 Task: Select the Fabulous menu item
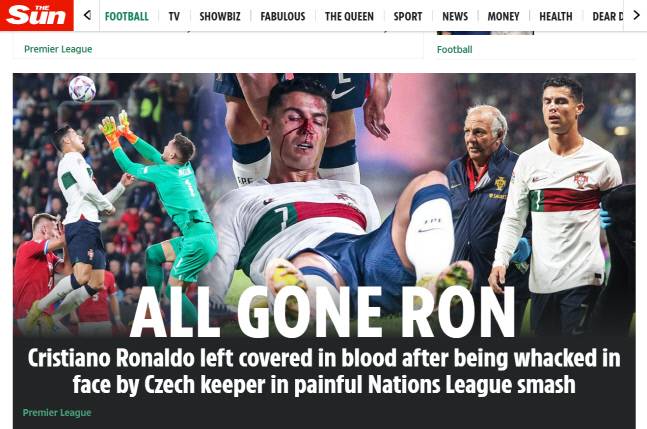click(x=283, y=16)
